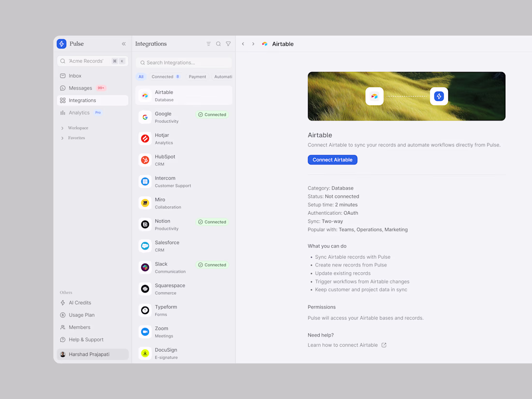Open Harshad Prajapati profile menu

93,354
